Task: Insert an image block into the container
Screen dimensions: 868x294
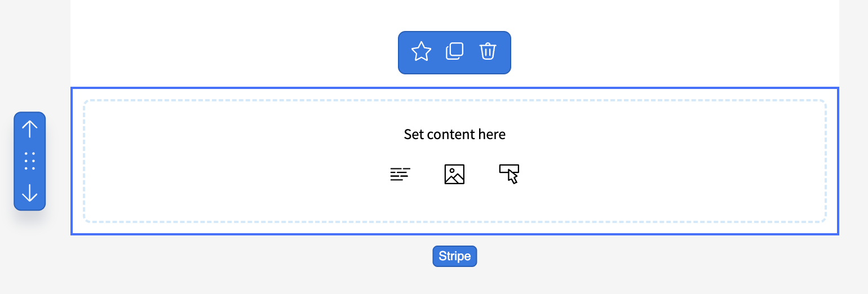Action: [x=454, y=175]
